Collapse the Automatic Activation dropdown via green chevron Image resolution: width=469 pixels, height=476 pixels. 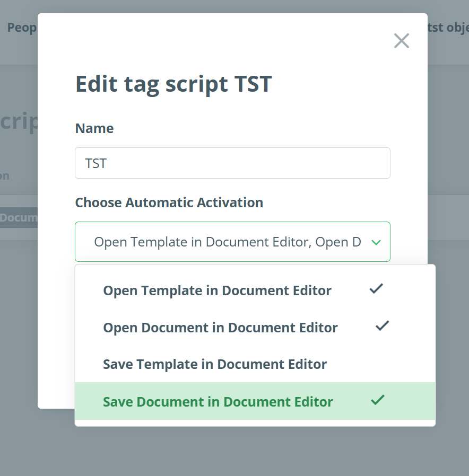pos(376,242)
